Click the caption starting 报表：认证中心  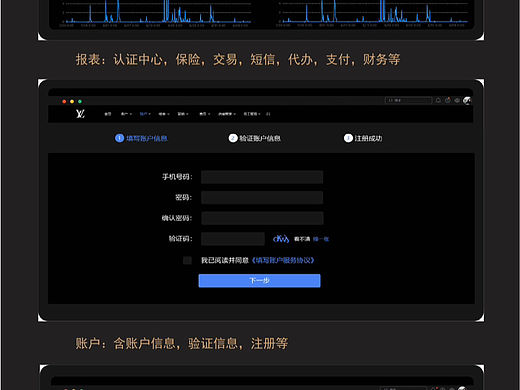[x=238, y=60]
